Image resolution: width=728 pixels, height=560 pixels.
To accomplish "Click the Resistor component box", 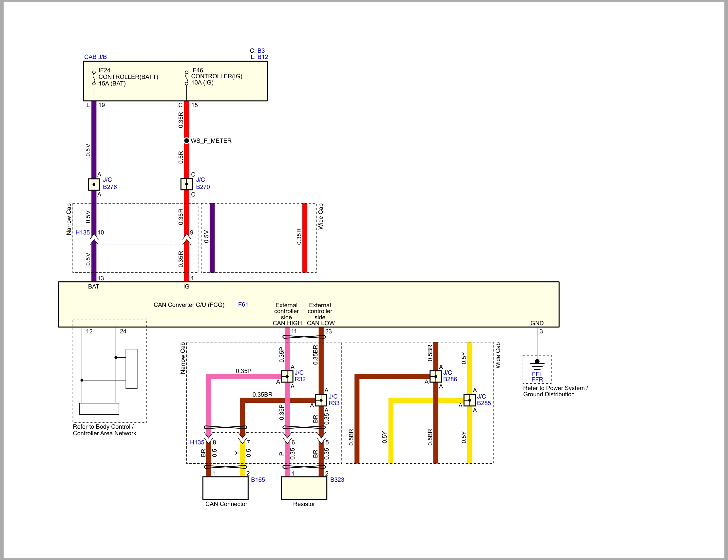I will point(304,488).
